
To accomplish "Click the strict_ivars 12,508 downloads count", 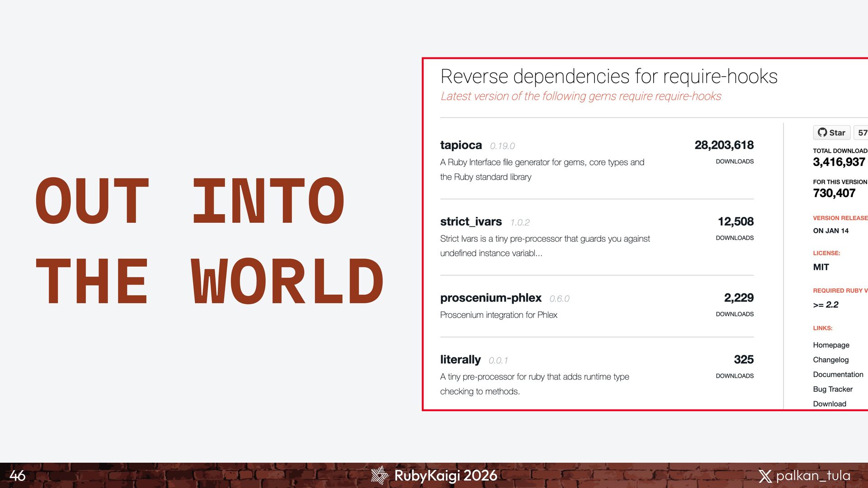I will click(736, 221).
